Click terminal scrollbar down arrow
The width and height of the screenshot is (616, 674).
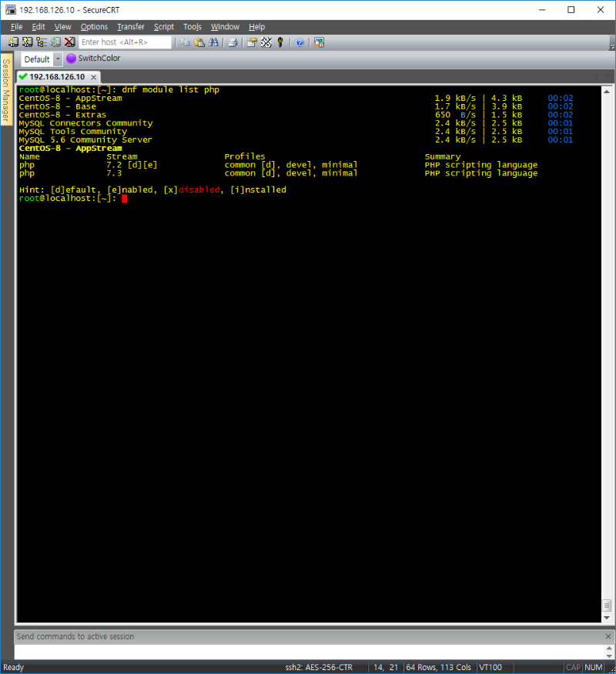pos(607,617)
